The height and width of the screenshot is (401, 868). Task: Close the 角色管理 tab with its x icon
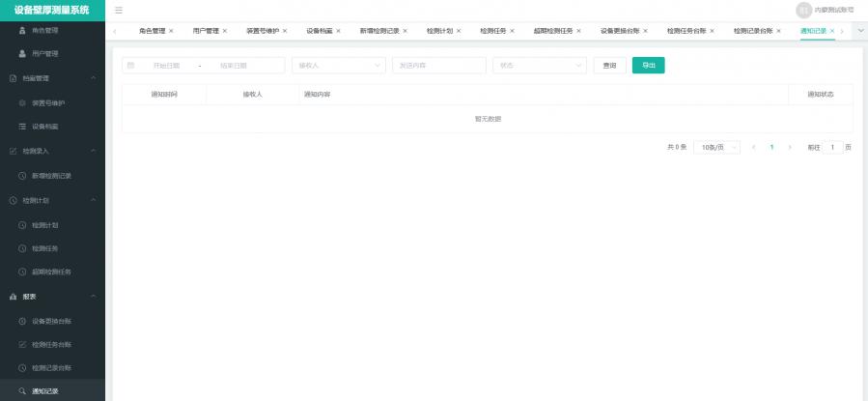pos(171,31)
